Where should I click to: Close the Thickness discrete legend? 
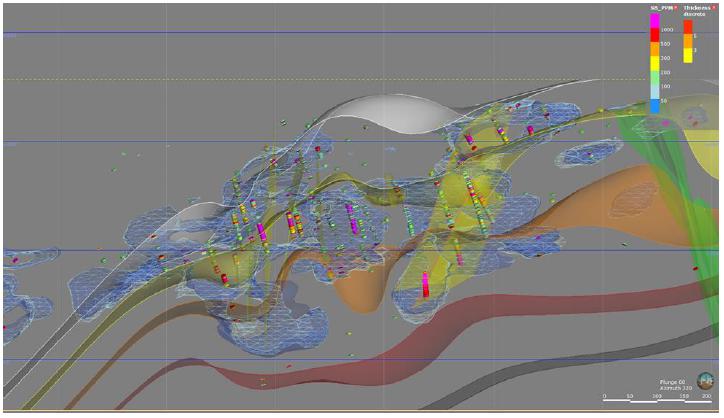pos(714,6)
